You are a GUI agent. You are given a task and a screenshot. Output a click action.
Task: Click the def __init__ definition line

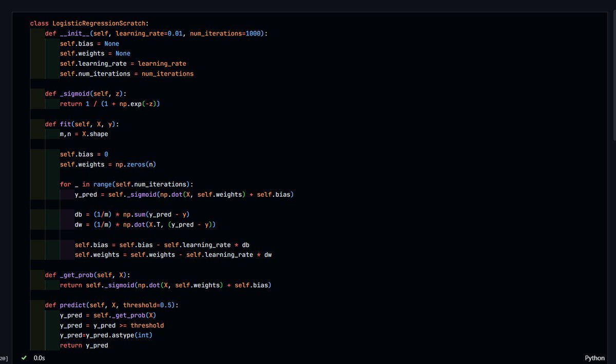(157, 33)
